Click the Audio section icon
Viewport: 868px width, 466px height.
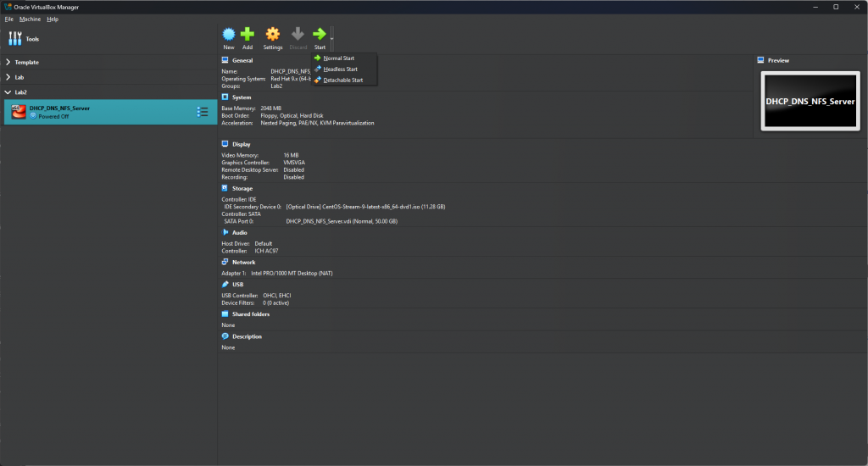coord(225,232)
